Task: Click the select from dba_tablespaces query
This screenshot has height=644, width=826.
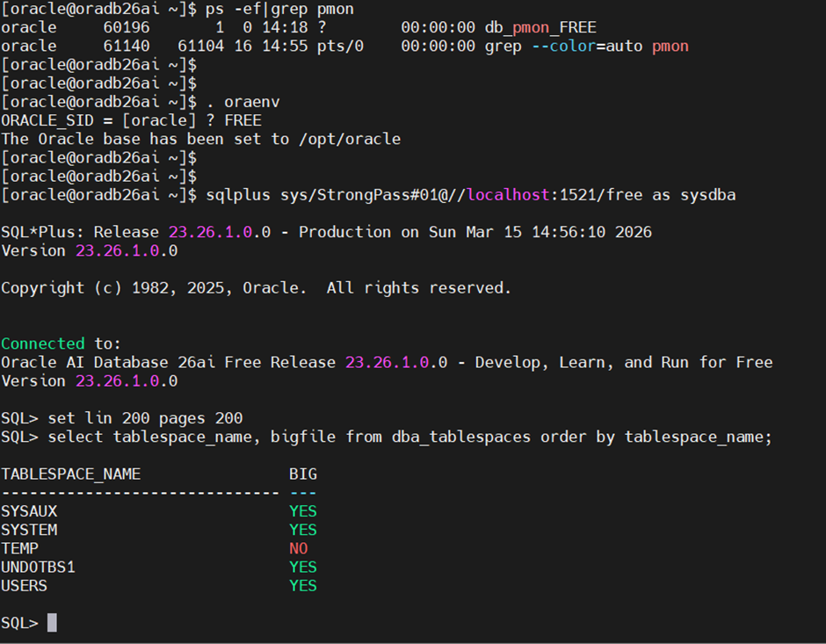Action: pos(409,437)
